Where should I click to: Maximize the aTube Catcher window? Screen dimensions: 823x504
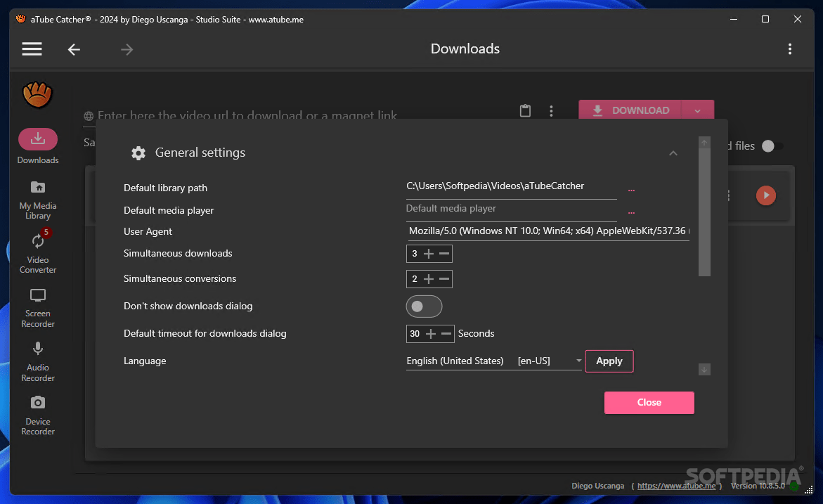(x=765, y=20)
